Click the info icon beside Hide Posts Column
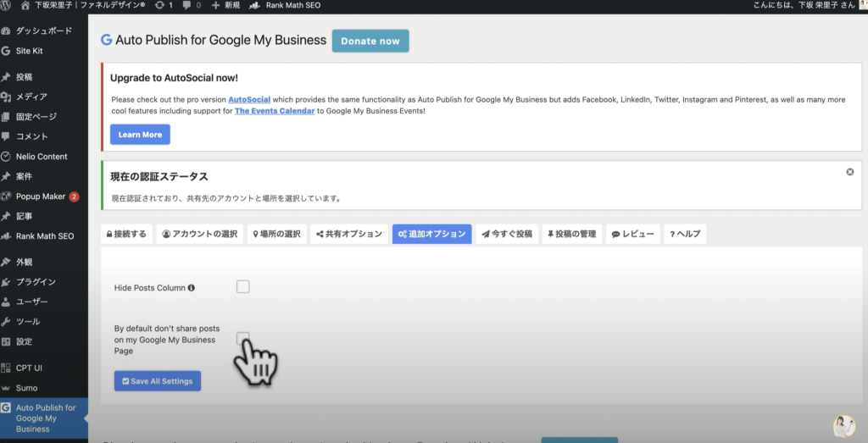Image resolution: width=868 pixels, height=443 pixels. (x=192, y=288)
